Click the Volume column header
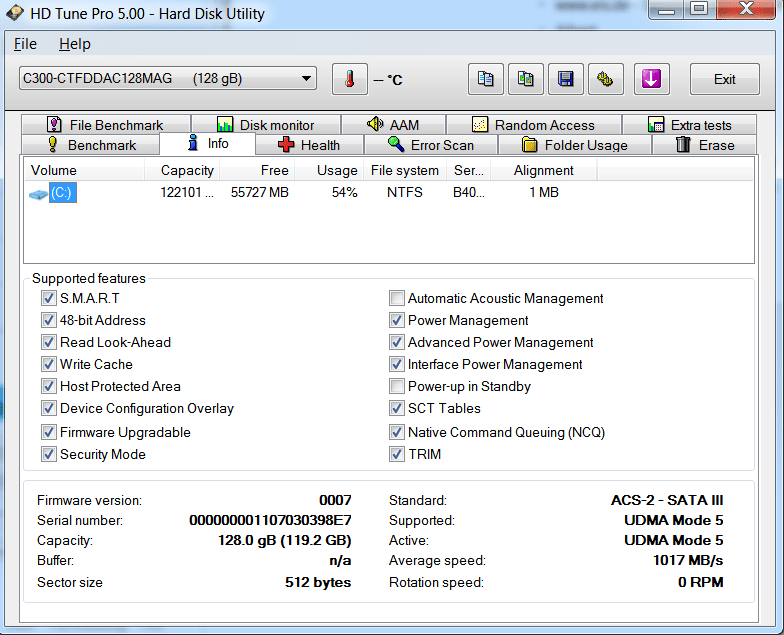The height and width of the screenshot is (635, 784). pos(84,170)
